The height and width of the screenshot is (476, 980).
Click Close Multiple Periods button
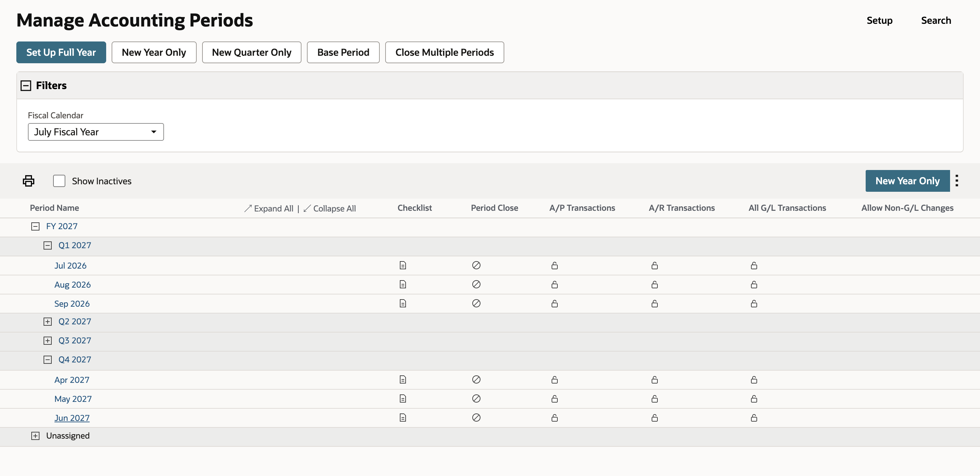[444, 52]
